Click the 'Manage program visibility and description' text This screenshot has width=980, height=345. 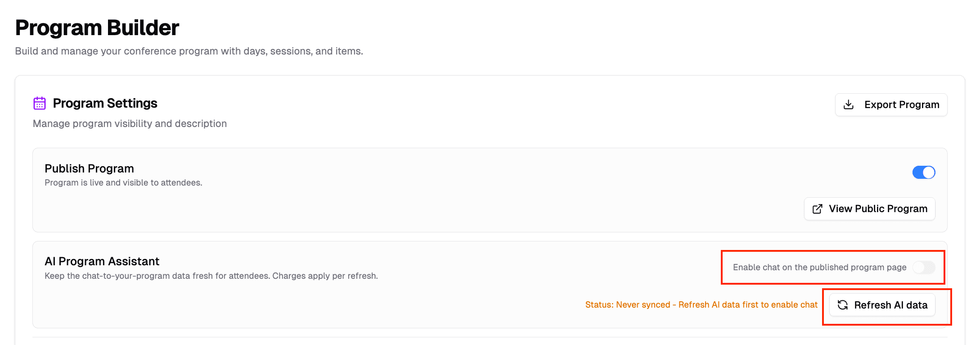click(x=130, y=123)
